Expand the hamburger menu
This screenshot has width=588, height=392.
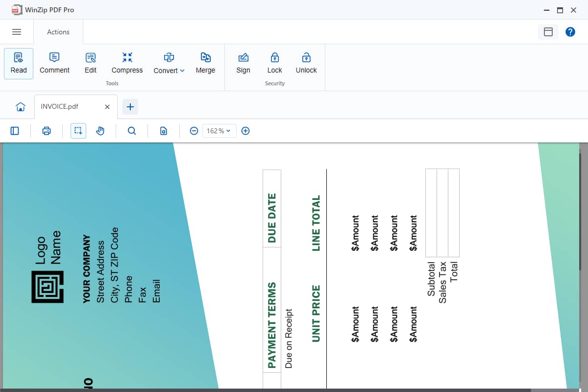tap(17, 31)
